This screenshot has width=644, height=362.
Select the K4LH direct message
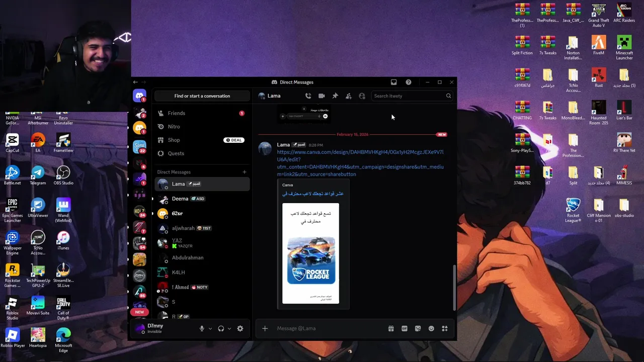pyautogui.click(x=202, y=273)
